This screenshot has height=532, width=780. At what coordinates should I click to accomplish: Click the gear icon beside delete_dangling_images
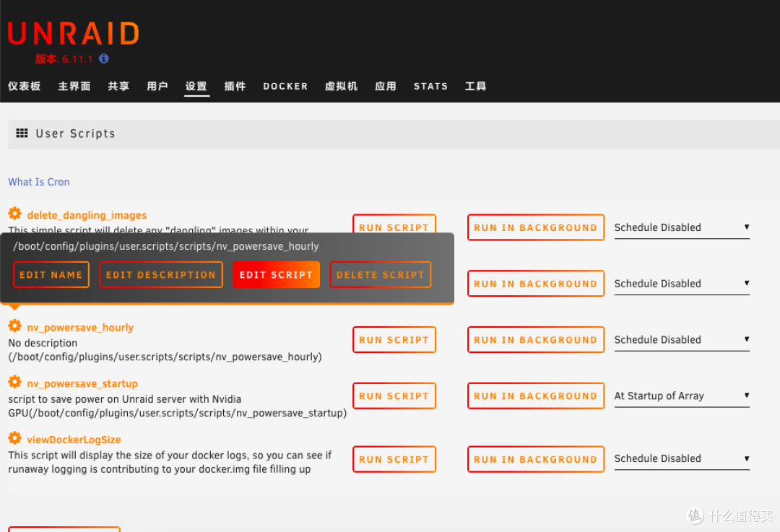click(x=14, y=214)
